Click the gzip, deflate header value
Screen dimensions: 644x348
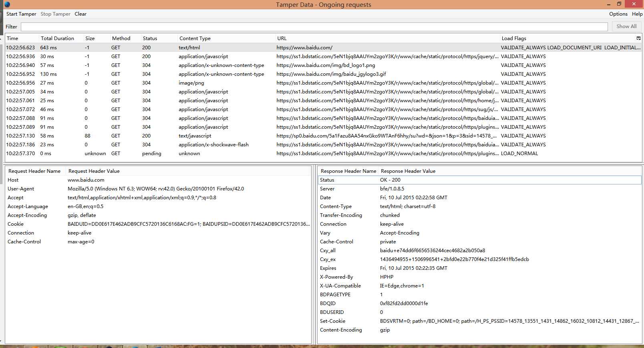(x=82, y=215)
